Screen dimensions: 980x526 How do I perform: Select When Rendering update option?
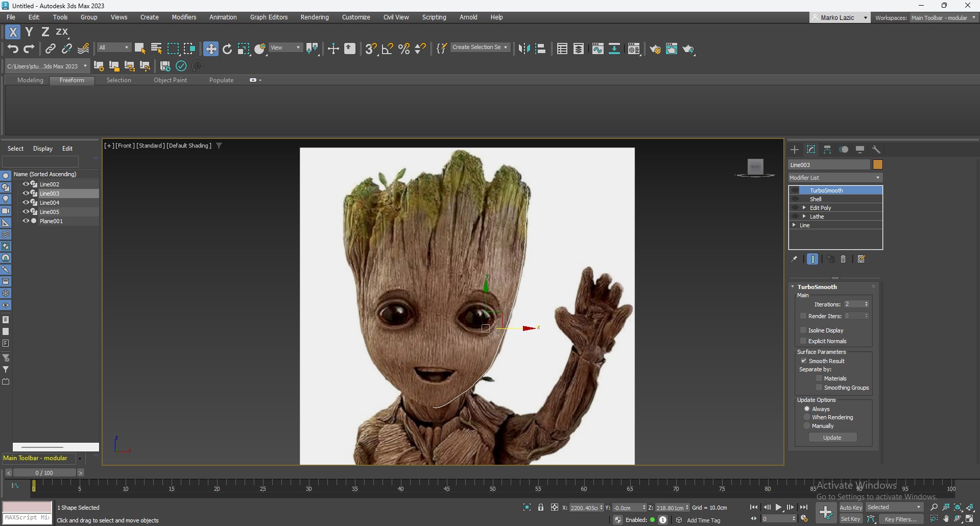coord(807,417)
